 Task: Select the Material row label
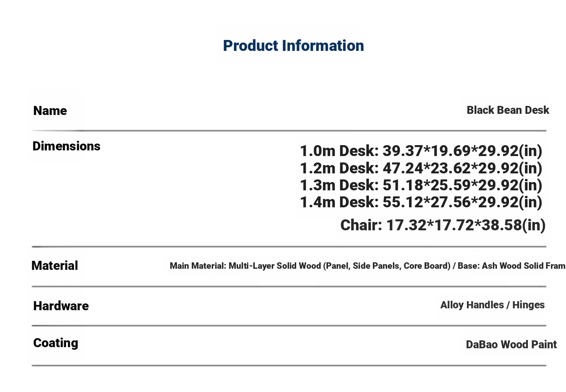[x=55, y=265]
